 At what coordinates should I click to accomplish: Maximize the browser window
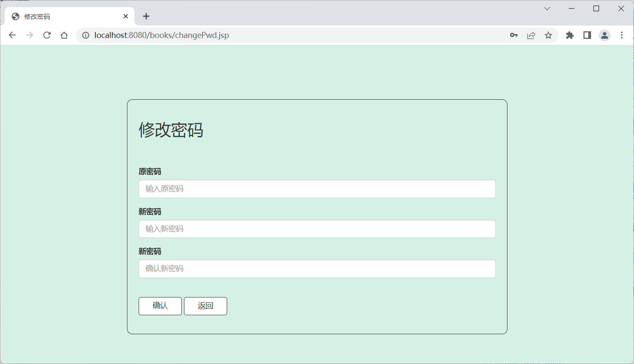tap(596, 9)
